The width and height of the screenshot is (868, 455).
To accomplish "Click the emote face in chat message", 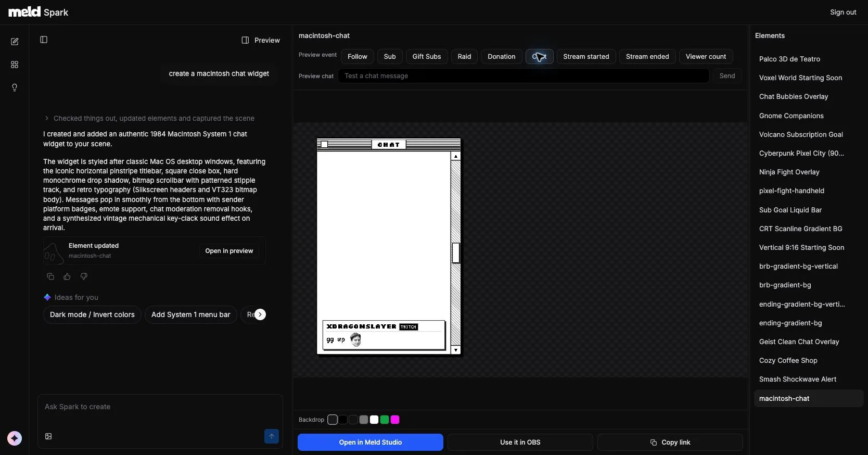I will click(x=356, y=340).
